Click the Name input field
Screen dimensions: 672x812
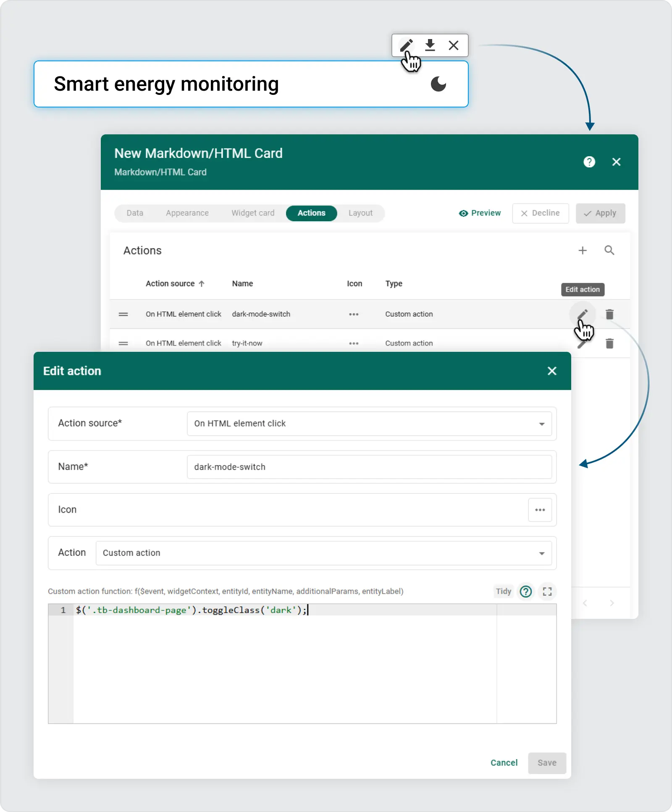click(x=369, y=467)
